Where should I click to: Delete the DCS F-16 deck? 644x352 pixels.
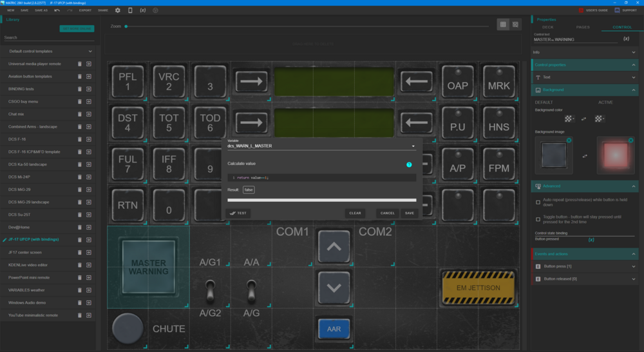[x=80, y=139]
